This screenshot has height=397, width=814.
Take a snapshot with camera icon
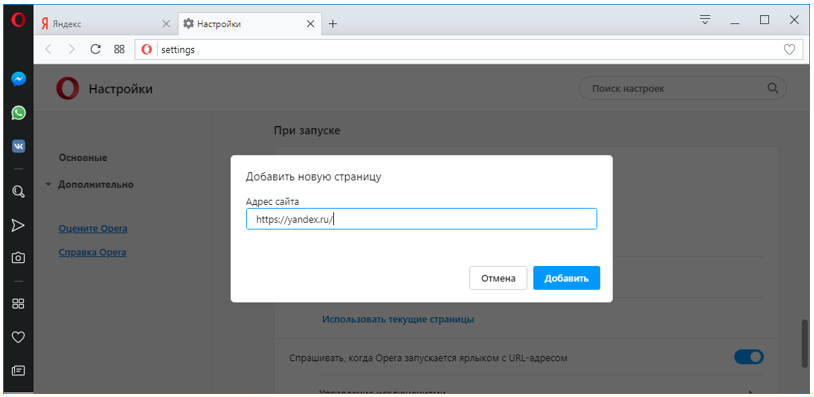click(18, 258)
